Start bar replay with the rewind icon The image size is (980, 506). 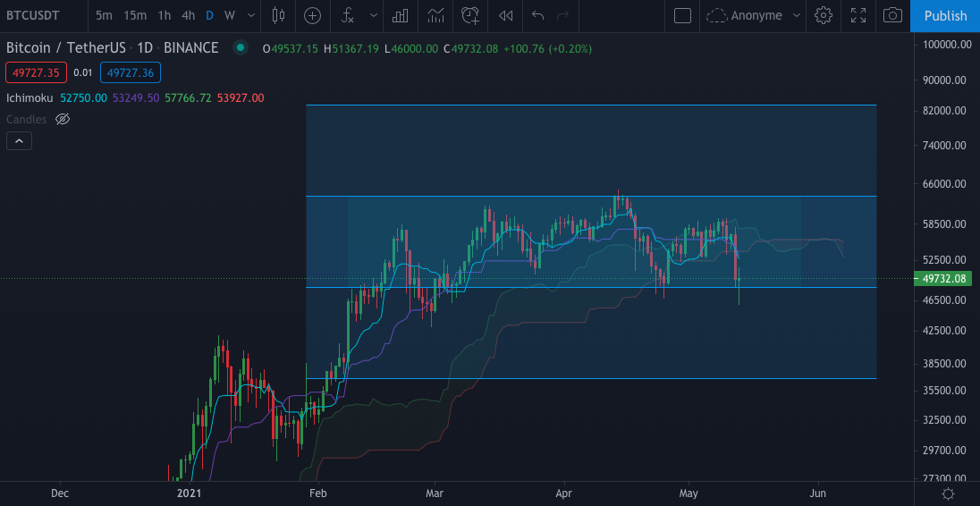click(x=506, y=15)
